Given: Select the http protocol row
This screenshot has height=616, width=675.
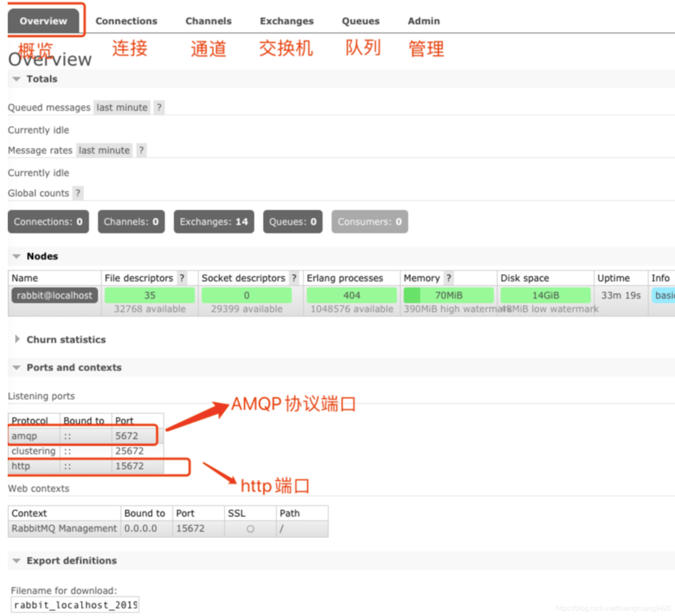Looking at the screenshot, I should [86, 466].
